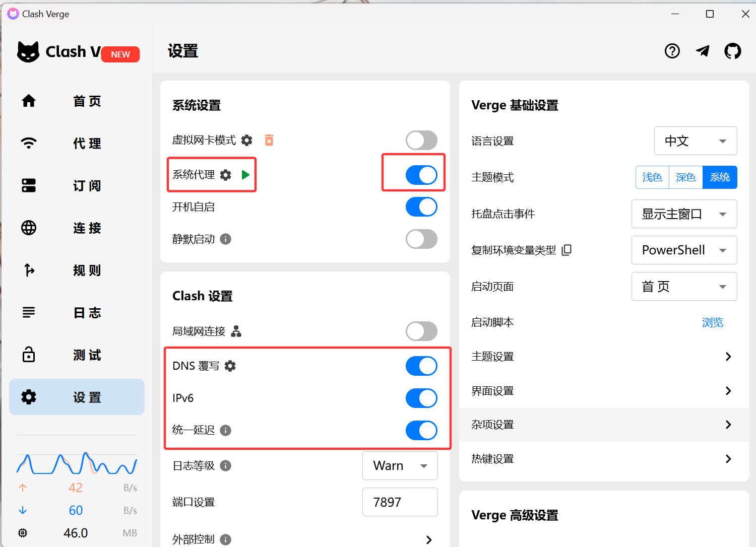
Task: Show info tooltip for 静默启动
Action: point(226,239)
